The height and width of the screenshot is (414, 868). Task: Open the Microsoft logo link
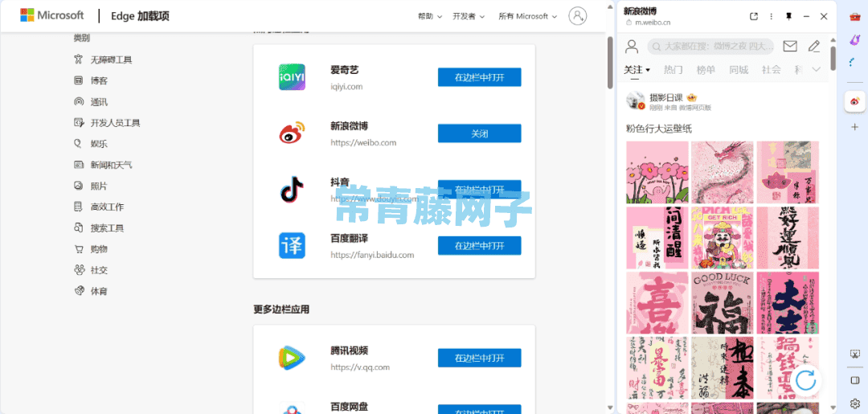point(52,15)
